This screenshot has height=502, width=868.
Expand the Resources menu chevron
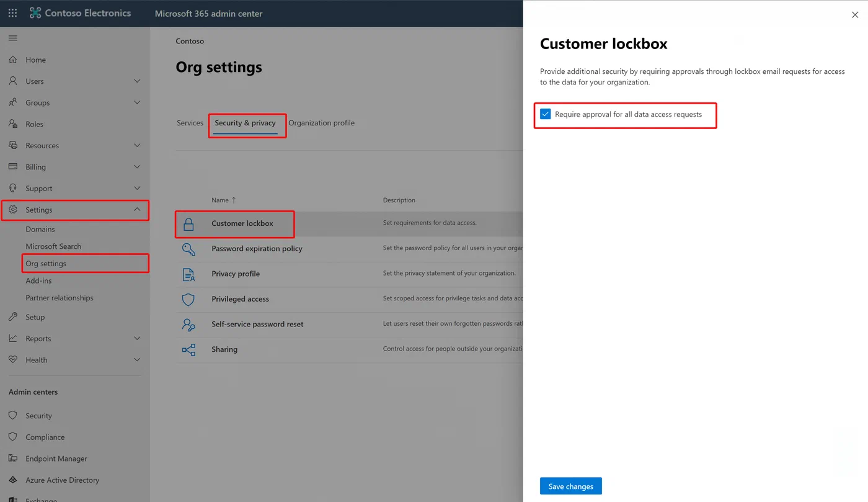point(137,146)
